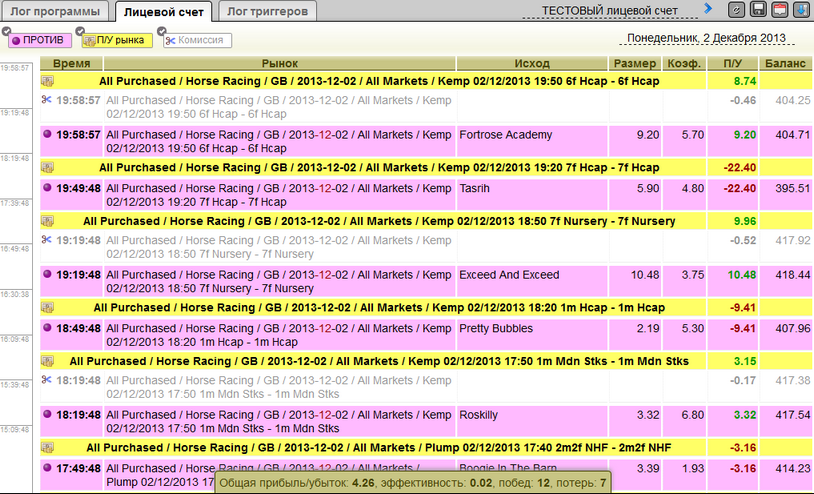Click purple lay circle on Roskilly row

[47, 414]
